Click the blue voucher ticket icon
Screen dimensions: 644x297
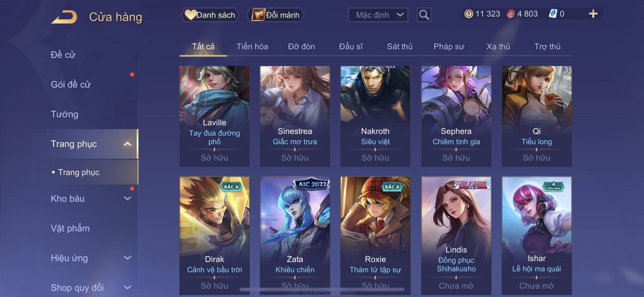click(553, 13)
